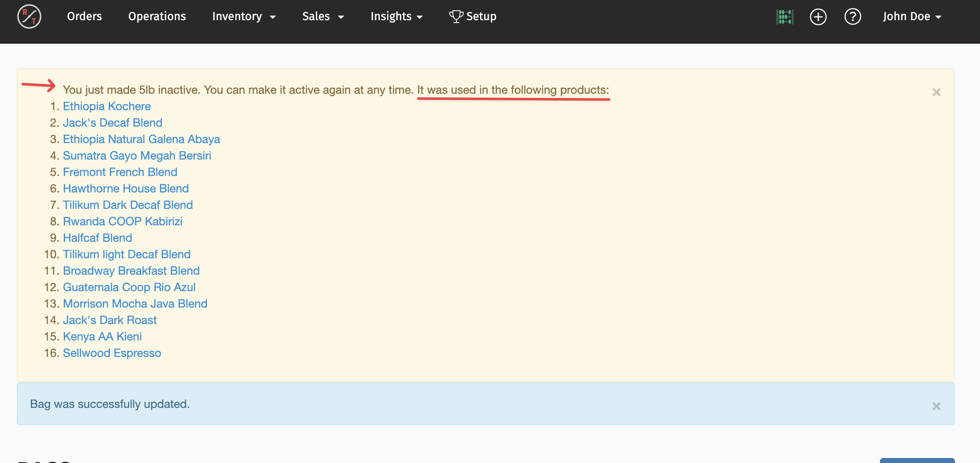Screen dimensions: 980x463
Task: Open the question mark help icon
Action: click(x=852, y=17)
